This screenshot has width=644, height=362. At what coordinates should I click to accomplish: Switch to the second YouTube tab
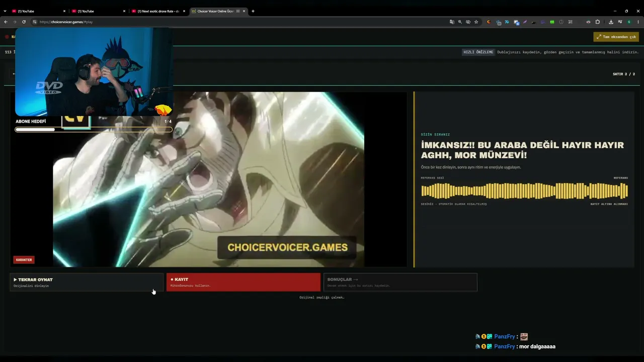click(99, 11)
